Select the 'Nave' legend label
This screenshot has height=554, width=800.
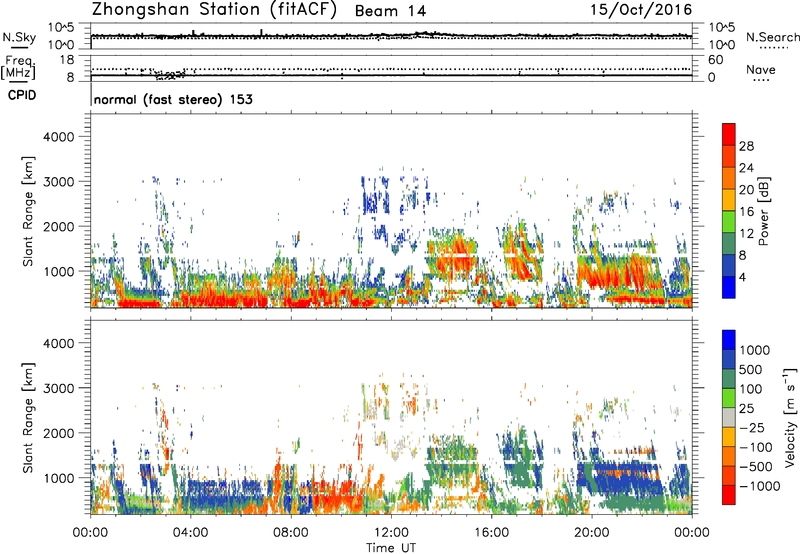[761, 69]
